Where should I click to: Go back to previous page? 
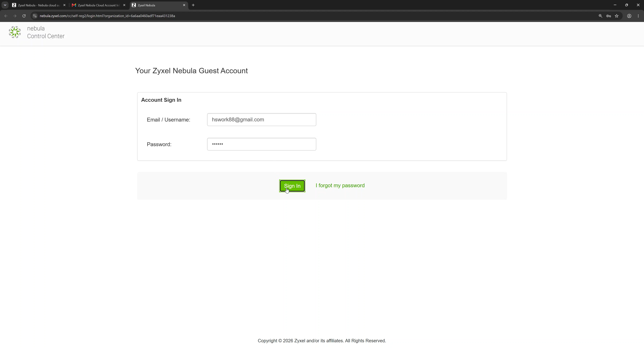pos(6,16)
